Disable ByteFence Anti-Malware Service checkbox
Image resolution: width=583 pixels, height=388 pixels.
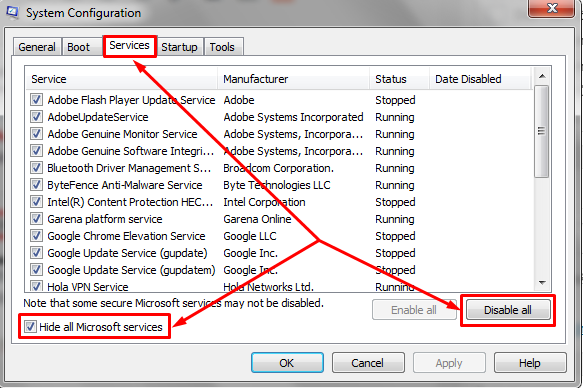(36, 185)
